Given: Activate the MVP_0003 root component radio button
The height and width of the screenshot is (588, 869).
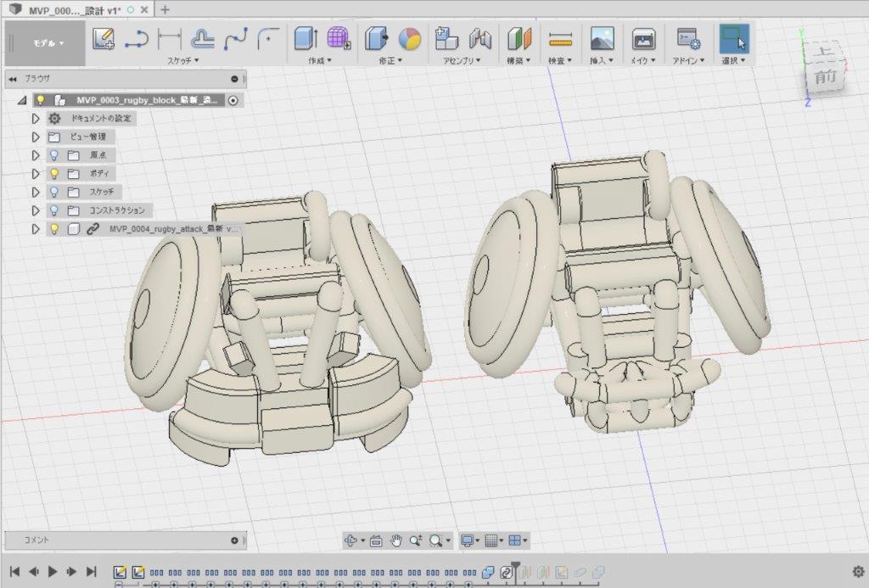Looking at the screenshot, I should (233, 100).
